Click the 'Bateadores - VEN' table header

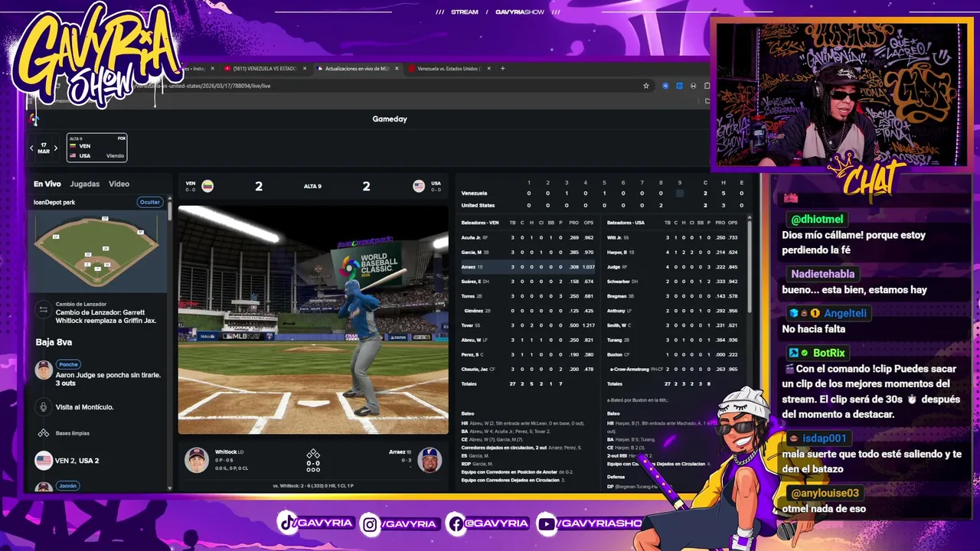point(480,223)
